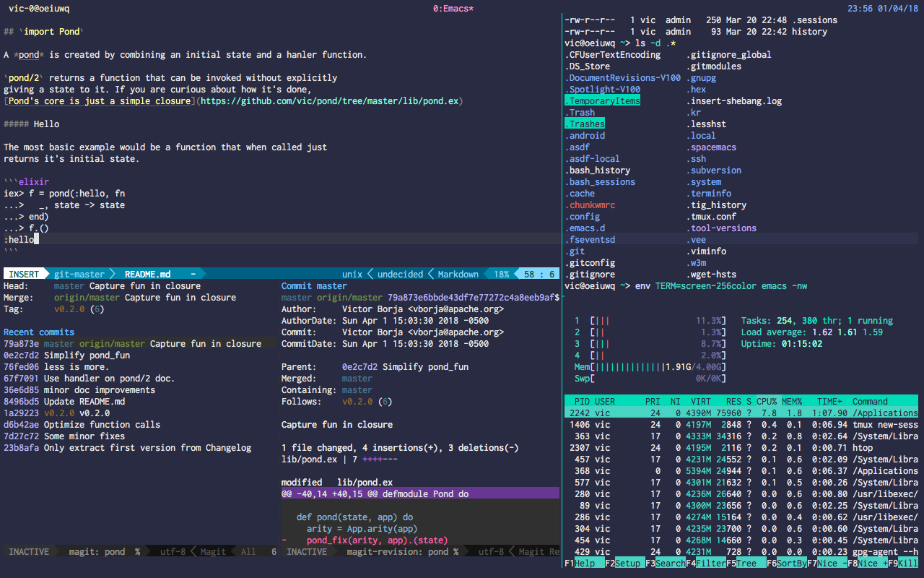Screen dimensions: 924x578
Task: Click the Markdown major mode segment
Action: 458,275
